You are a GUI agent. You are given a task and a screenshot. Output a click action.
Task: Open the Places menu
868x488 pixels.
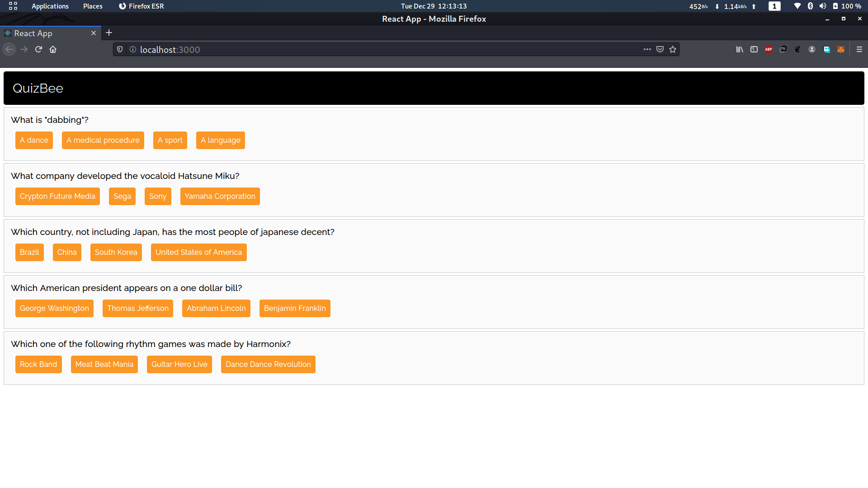pyautogui.click(x=93, y=6)
